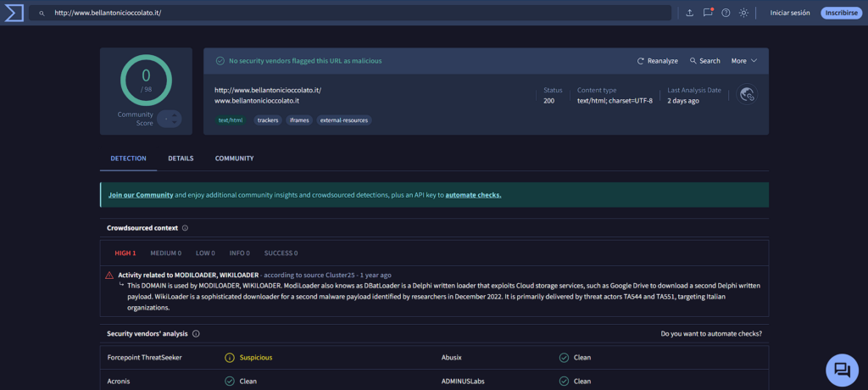Open the notifications icon in top bar
Image resolution: width=868 pixels, height=390 pixels.
708,13
